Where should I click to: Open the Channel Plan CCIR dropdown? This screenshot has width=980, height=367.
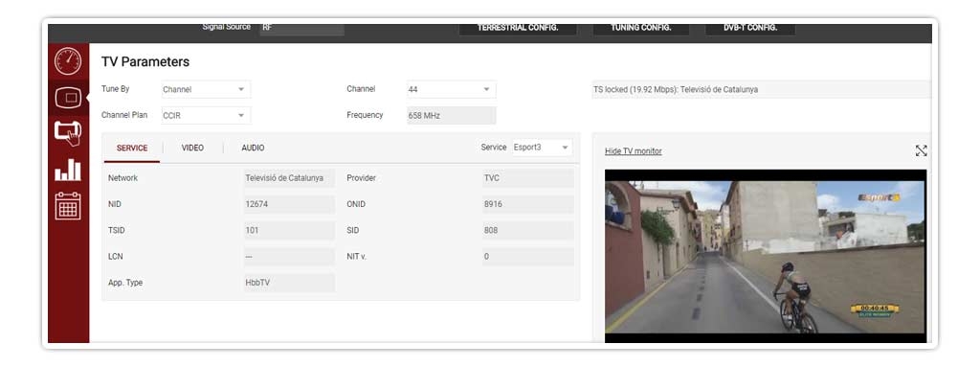coord(206,116)
